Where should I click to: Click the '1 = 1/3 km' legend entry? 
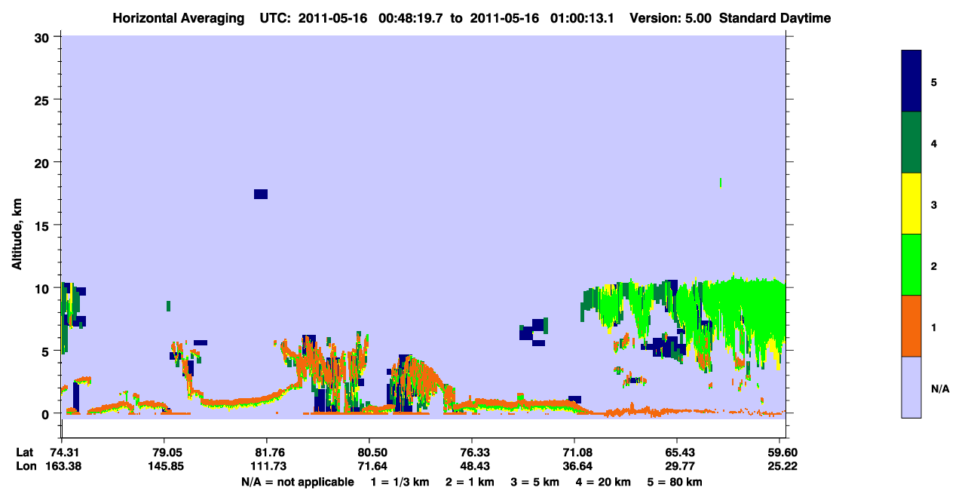coord(401,481)
